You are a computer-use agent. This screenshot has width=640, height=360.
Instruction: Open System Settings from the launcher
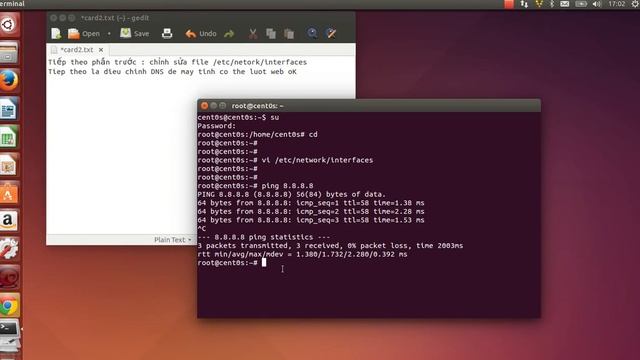pos(9,249)
